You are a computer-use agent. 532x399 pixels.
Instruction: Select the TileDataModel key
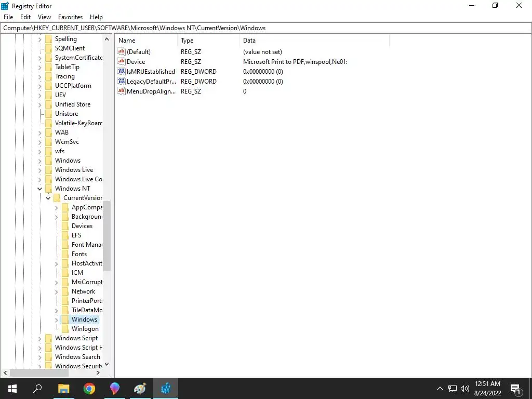[87, 310]
